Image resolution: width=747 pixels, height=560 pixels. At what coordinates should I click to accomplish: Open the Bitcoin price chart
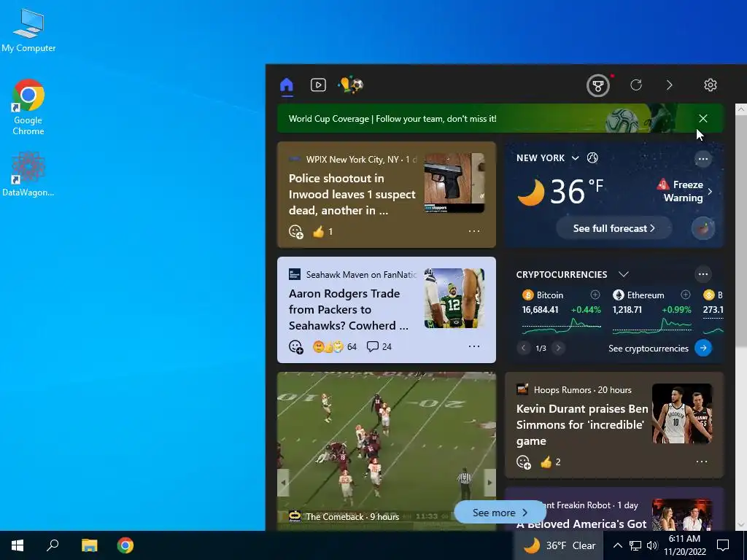pos(561,326)
